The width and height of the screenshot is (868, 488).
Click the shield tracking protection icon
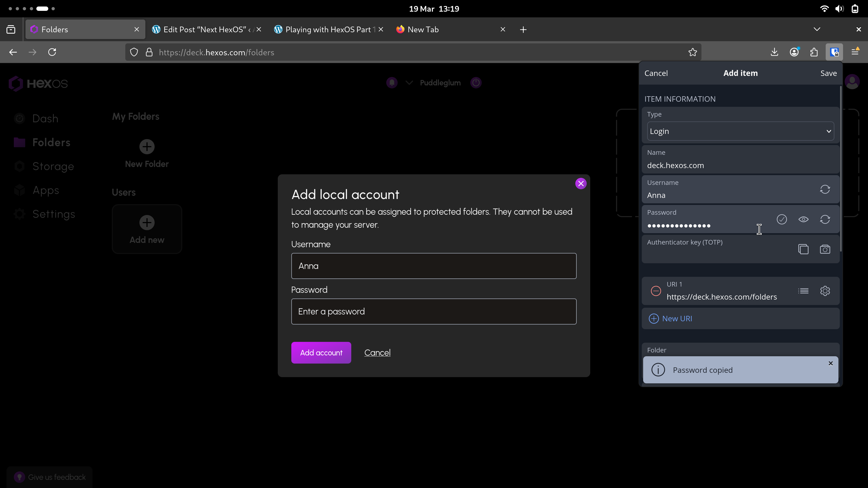pyautogui.click(x=134, y=52)
